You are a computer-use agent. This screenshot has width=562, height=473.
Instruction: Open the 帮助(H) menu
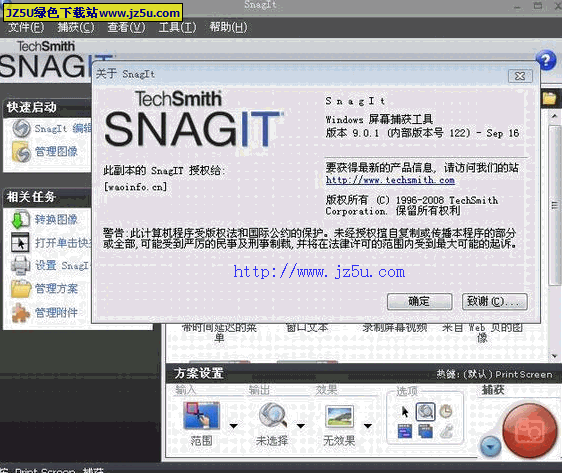tap(228, 27)
